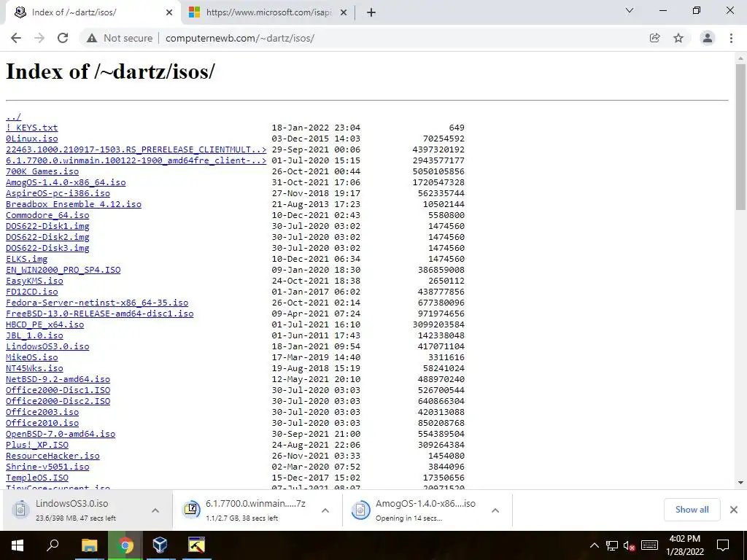Share this page via the share icon
Screen dimensions: 747x560
click(654, 38)
